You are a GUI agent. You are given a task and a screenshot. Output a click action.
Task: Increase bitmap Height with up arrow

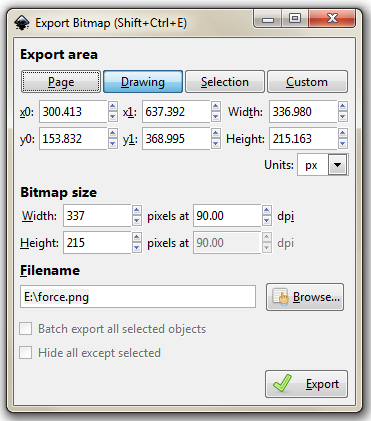(137, 238)
